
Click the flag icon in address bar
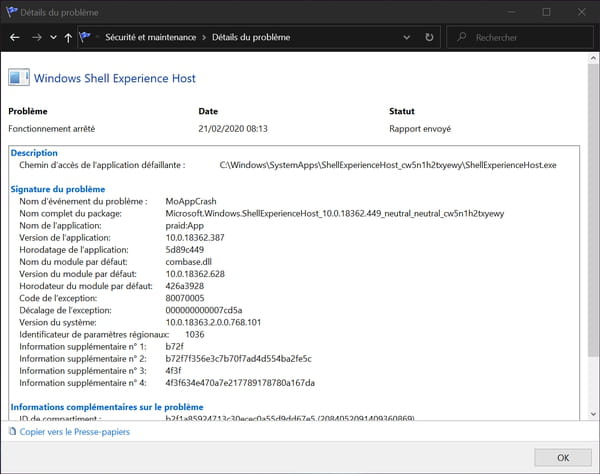pyautogui.click(x=85, y=37)
